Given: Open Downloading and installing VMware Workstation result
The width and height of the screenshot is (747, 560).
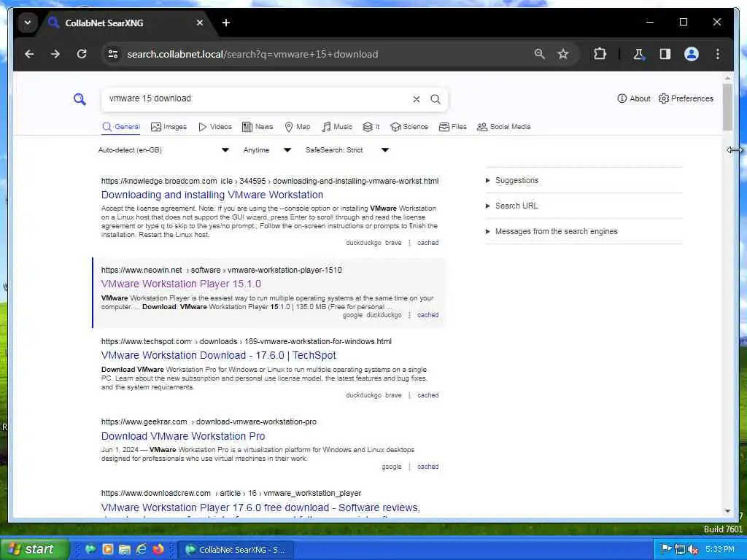Looking at the screenshot, I should [212, 195].
